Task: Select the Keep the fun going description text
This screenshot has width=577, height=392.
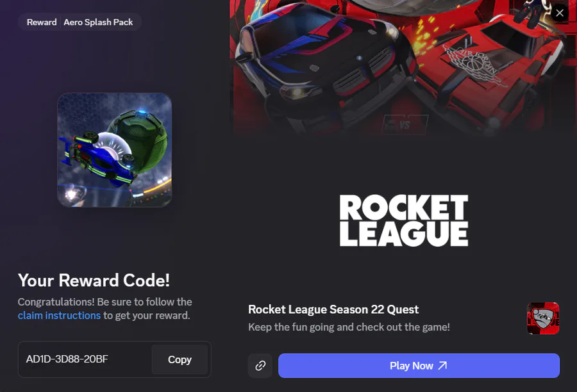Action: pos(349,327)
